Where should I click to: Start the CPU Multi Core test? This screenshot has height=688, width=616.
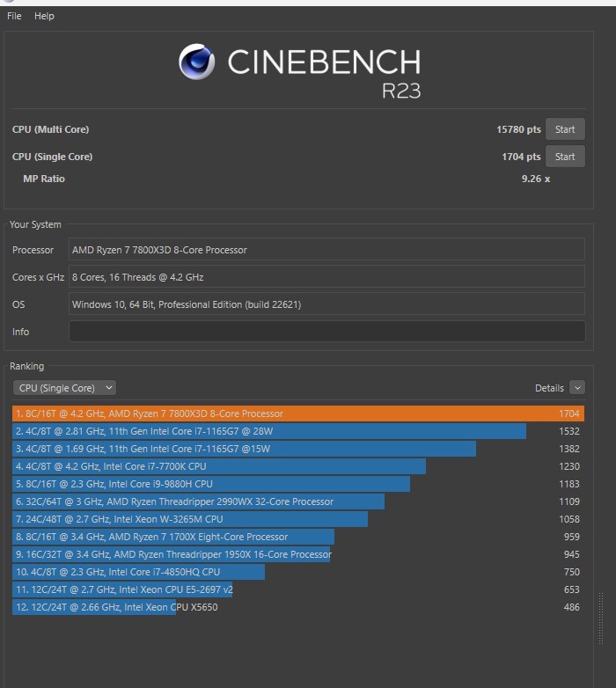(x=565, y=129)
